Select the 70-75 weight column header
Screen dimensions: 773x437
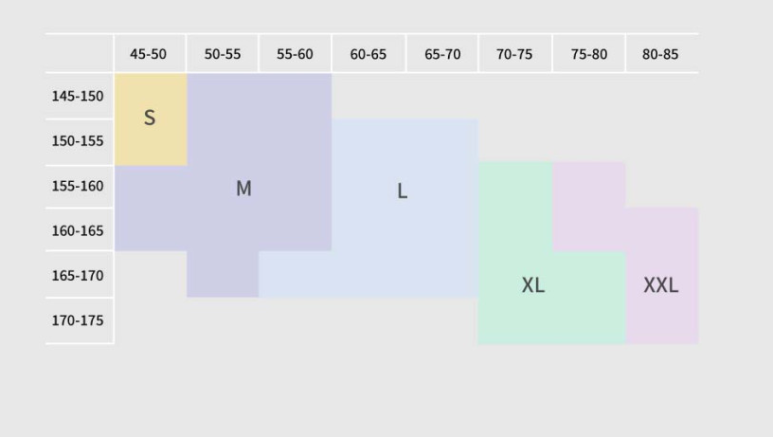point(515,54)
